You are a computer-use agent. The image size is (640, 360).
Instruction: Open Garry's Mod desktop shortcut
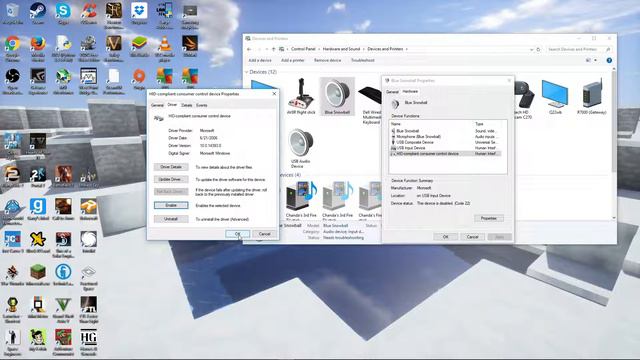[x=38, y=209]
